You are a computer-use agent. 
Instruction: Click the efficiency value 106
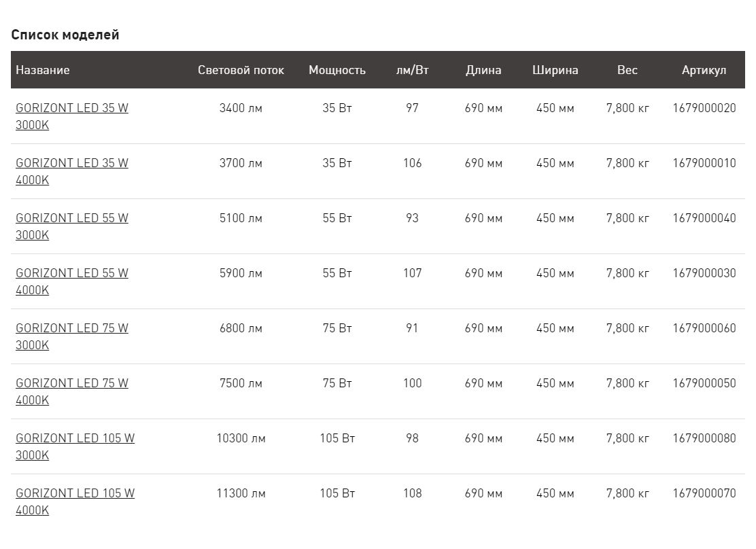pos(412,162)
